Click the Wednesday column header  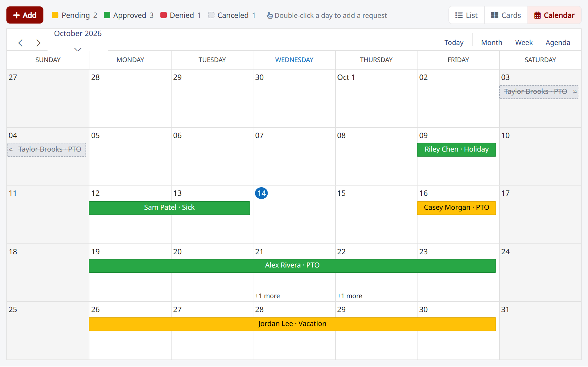tap(294, 60)
